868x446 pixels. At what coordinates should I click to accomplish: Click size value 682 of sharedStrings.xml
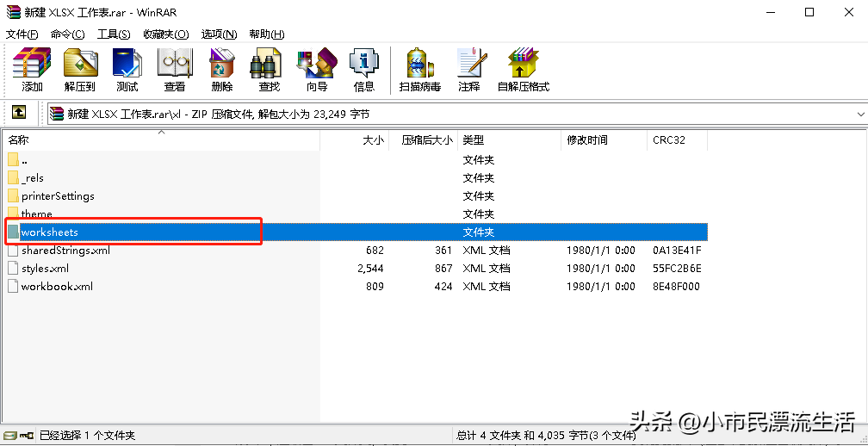[375, 250]
